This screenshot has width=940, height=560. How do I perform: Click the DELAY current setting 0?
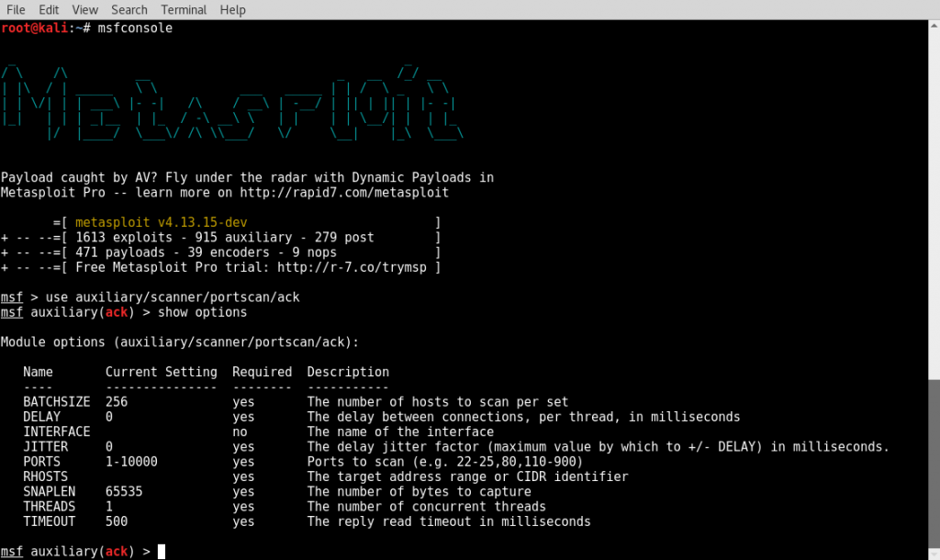click(109, 417)
